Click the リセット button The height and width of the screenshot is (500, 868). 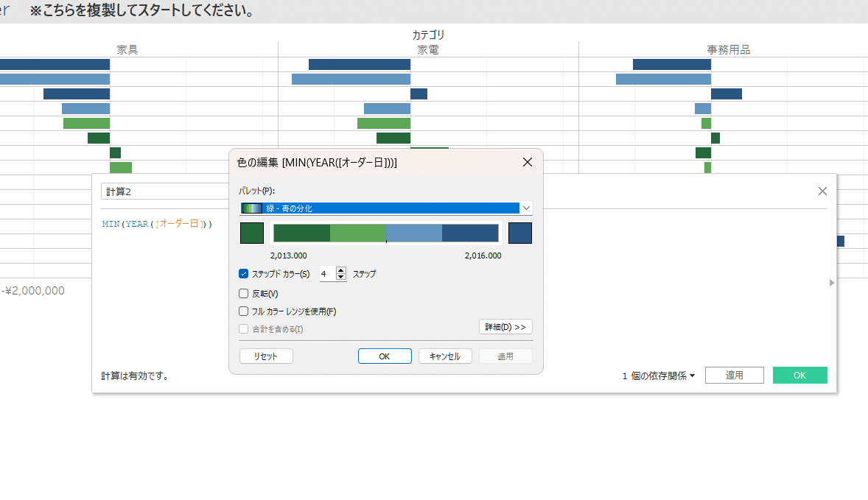tap(265, 355)
